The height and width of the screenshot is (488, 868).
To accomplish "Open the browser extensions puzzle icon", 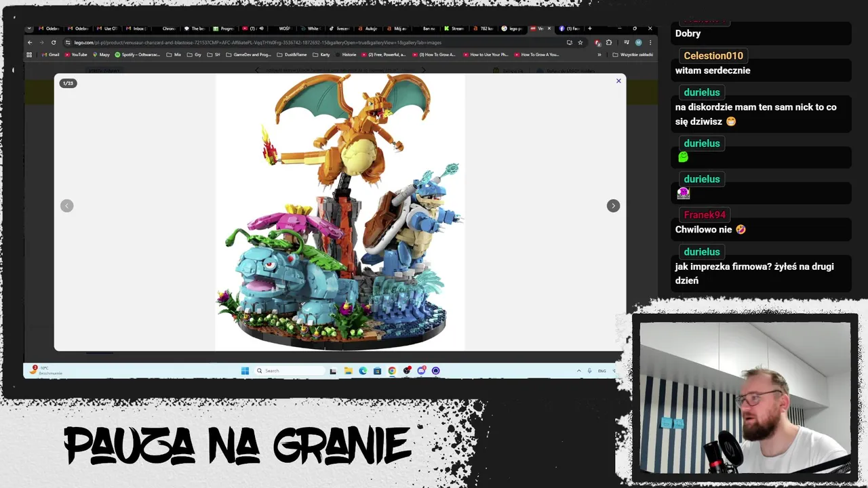I will [609, 42].
